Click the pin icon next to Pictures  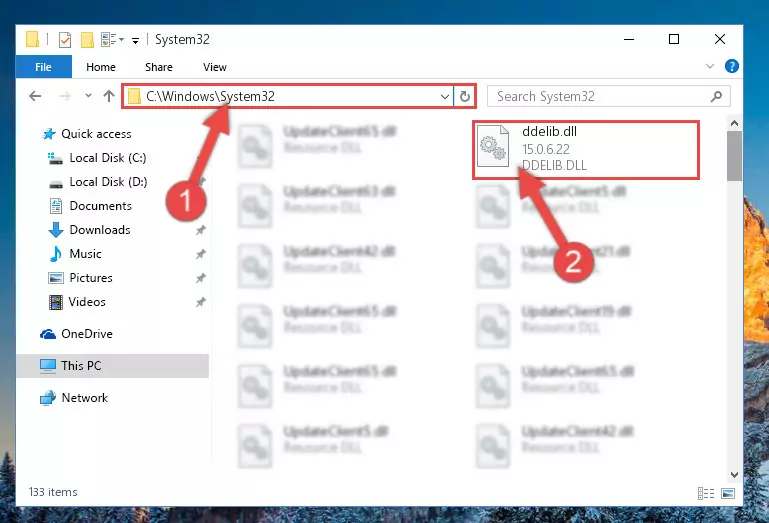click(x=201, y=278)
